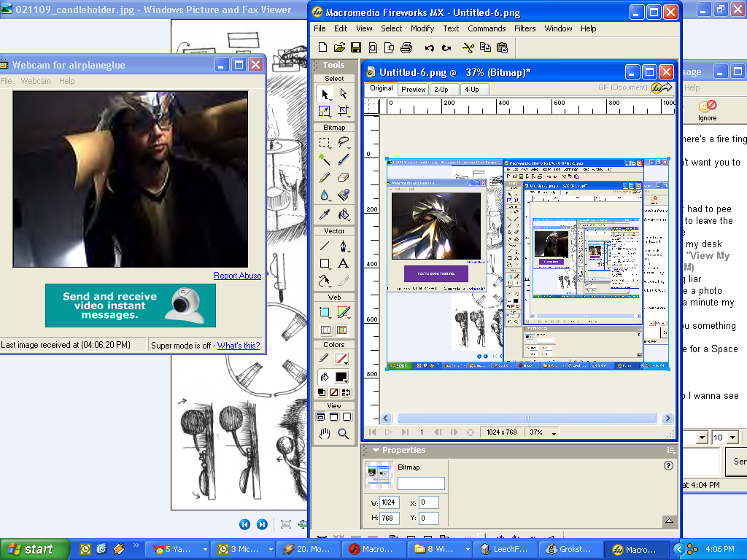This screenshot has width=747, height=560.
Task: Select the Magic Wand tool
Action: tap(325, 159)
